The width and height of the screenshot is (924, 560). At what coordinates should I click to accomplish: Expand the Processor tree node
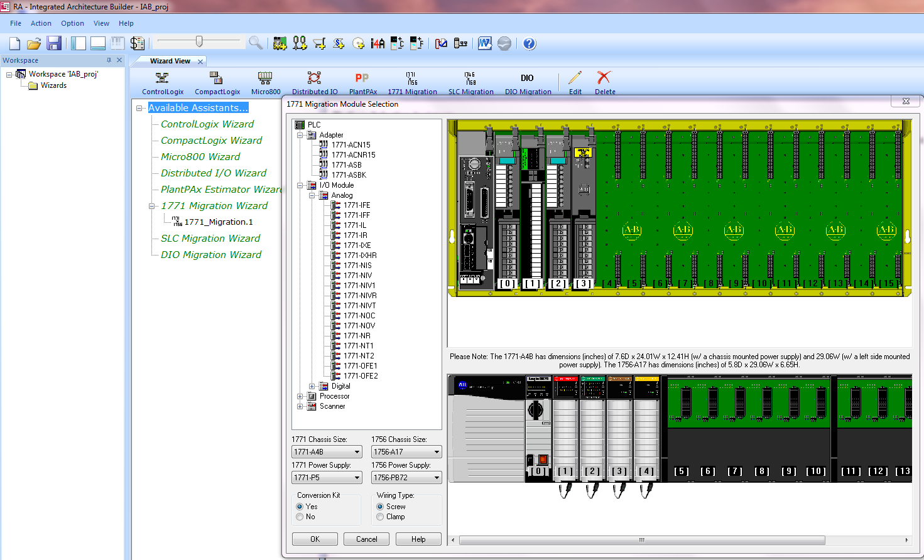[300, 396]
